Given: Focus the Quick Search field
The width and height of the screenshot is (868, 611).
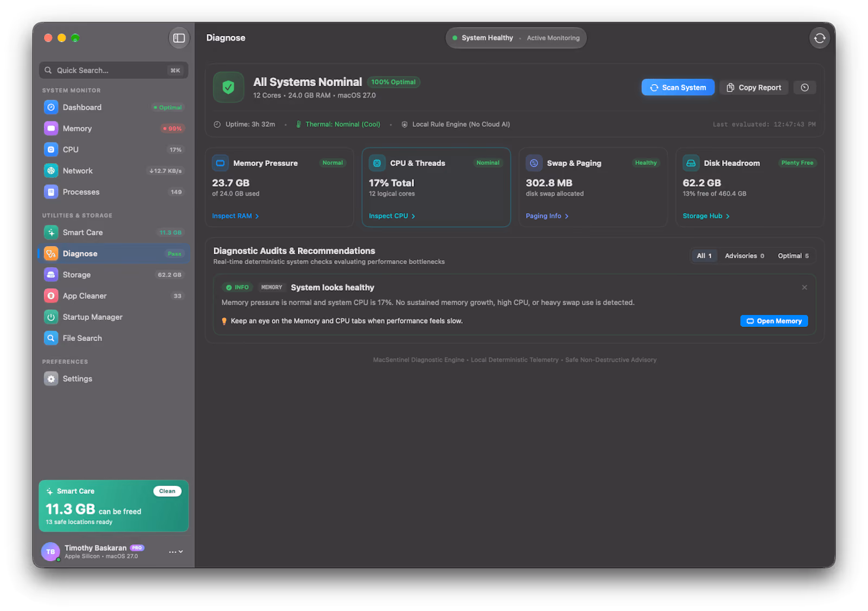Looking at the screenshot, I should point(114,70).
